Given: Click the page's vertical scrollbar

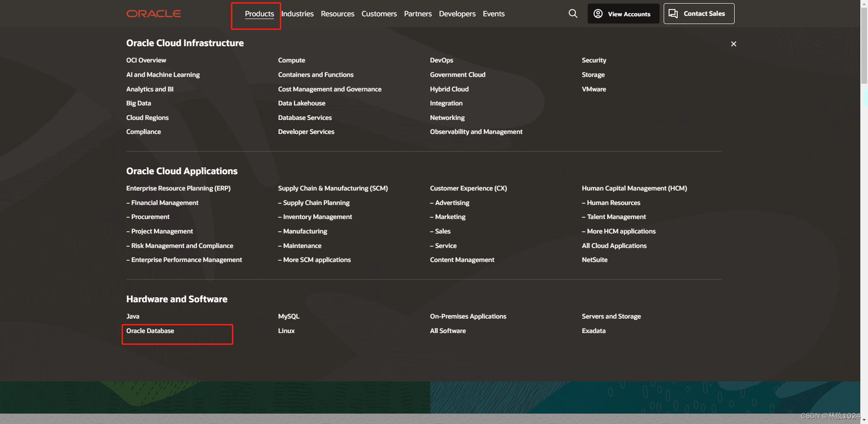Looking at the screenshot, I should tap(864, 45).
